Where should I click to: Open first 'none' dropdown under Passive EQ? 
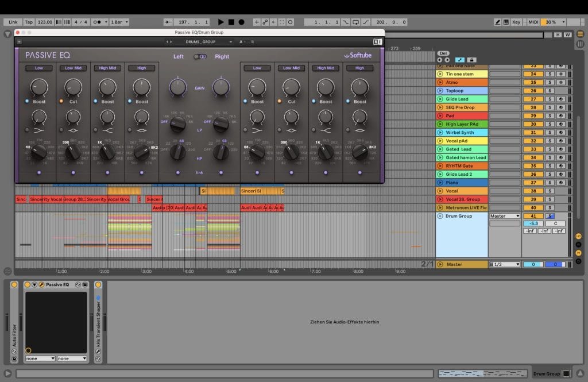click(40, 358)
